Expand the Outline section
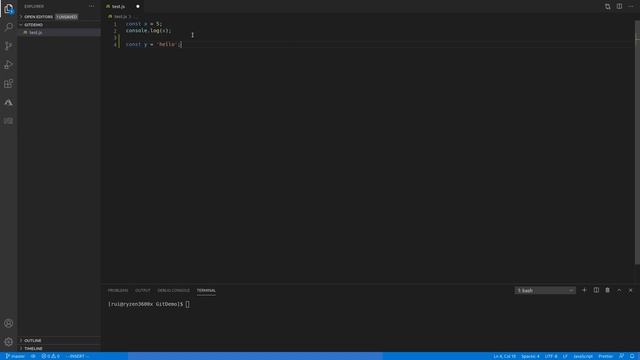Image resolution: width=640 pixels, height=360 pixels. click(x=32, y=340)
